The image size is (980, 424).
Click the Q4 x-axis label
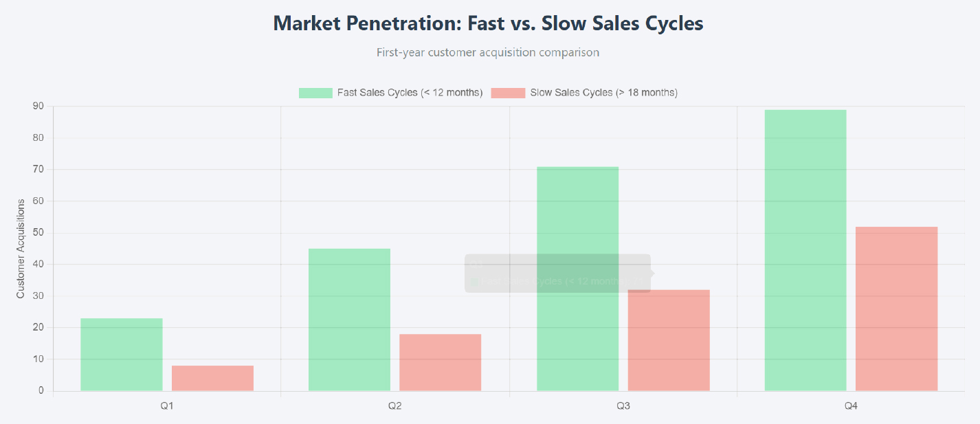tap(851, 406)
